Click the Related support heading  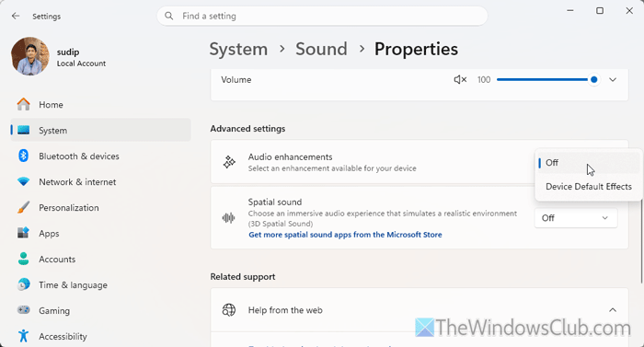pyautogui.click(x=243, y=277)
